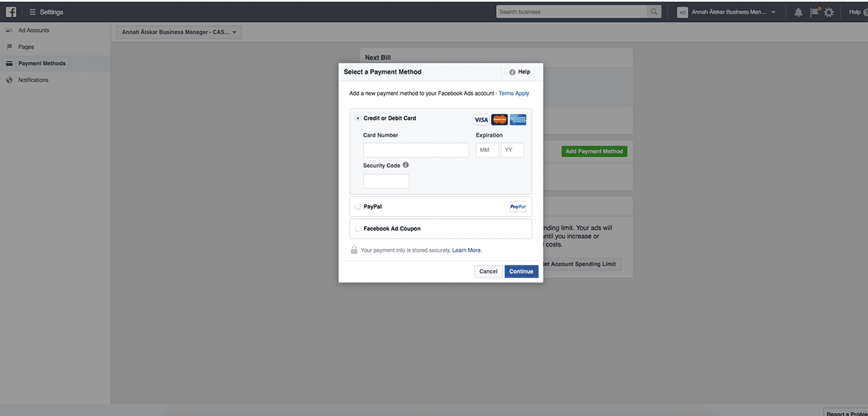
Task: Open the hamburger Settings menu
Action: click(32, 12)
